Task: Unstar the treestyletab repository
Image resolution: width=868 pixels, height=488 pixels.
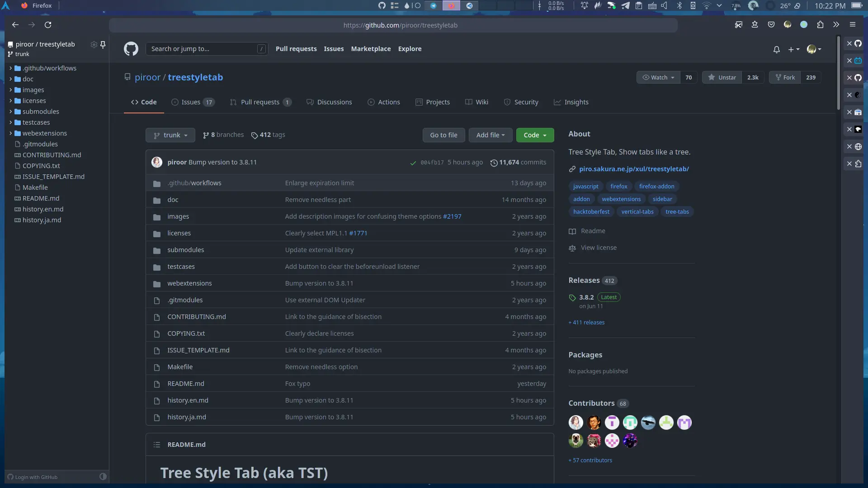Action: [722, 77]
